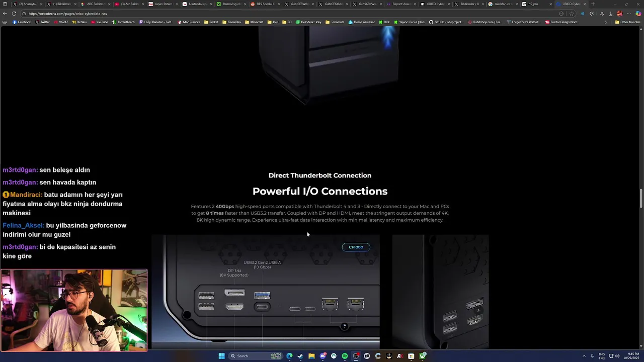Switch to the Nintendo's tab
Image resolution: width=644 pixels, height=362 pixels.
pos(197,4)
